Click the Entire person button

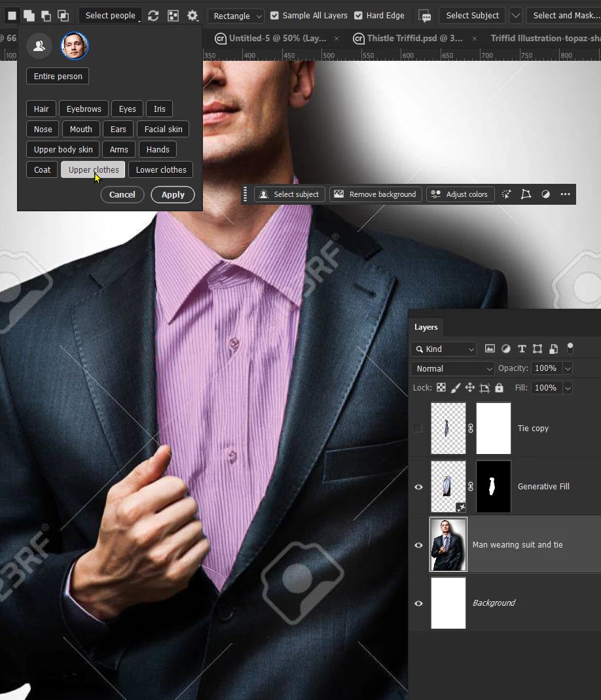(x=58, y=76)
